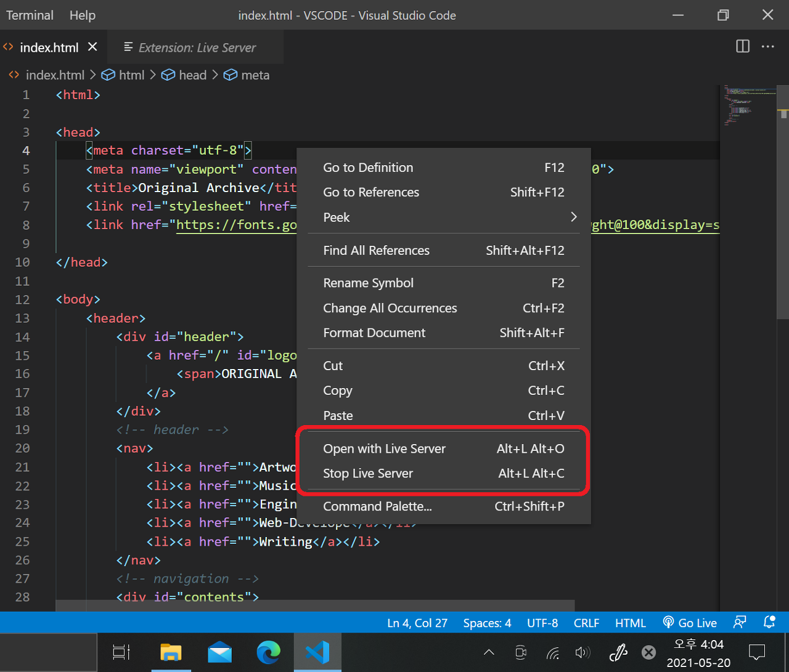Click Ln 4, Col 27 indicator
789x672 pixels.
coord(417,623)
